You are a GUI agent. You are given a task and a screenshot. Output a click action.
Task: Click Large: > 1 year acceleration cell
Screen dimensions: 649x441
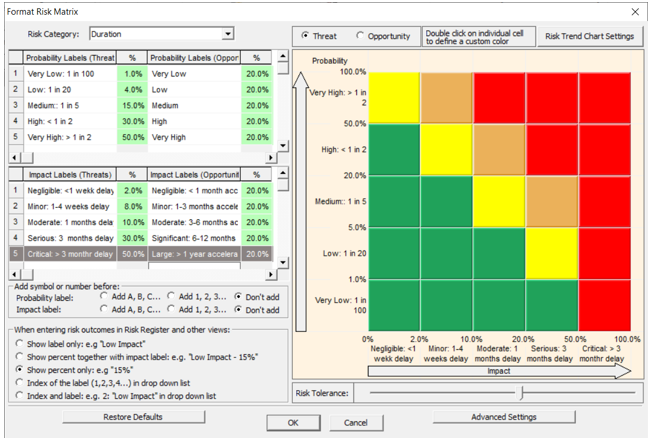[195, 254]
